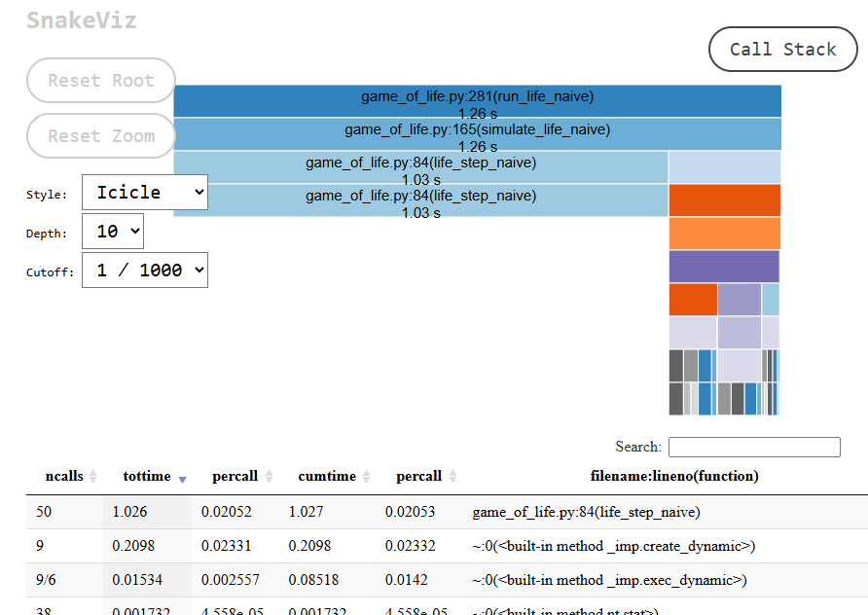Click the small dark orange block below purple

click(693, 300)
